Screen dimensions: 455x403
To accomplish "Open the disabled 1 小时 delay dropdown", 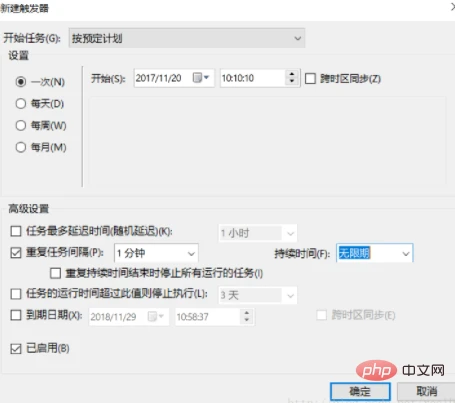I will click(x=258, y=233).
